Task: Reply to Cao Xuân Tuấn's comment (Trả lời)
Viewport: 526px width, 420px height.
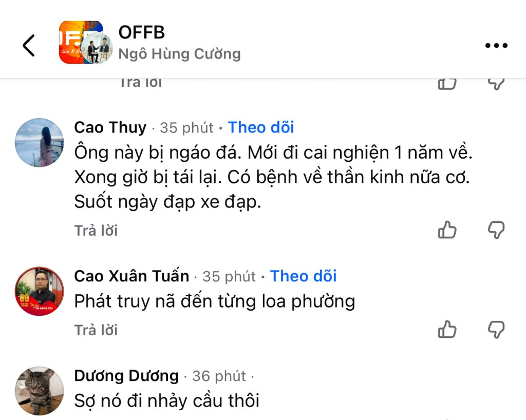Action: (x=96, y=330)
